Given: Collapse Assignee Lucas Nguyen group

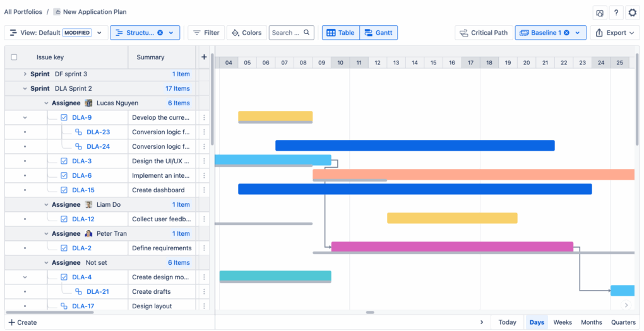Looking at the screenshot, I should [47, 103].
